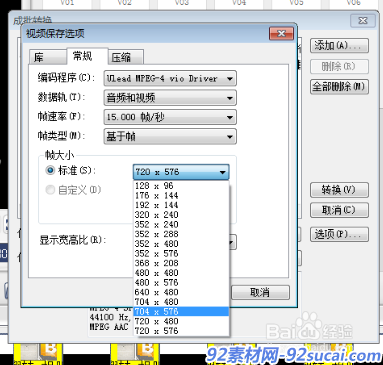Viewport: 383px width, 365px height.
Task: Close the 视频保存选项 dialog
Action: tap(281, 34)
